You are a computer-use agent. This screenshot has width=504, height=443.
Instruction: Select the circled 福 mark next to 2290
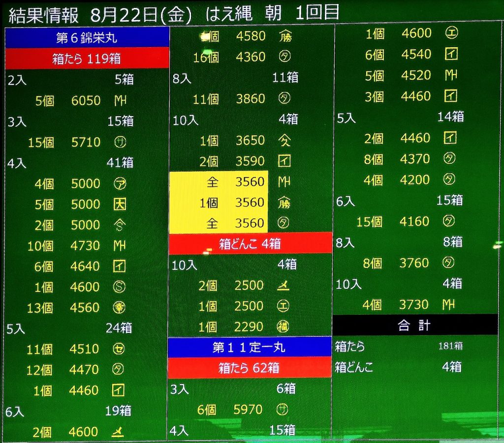click(283, 326)
